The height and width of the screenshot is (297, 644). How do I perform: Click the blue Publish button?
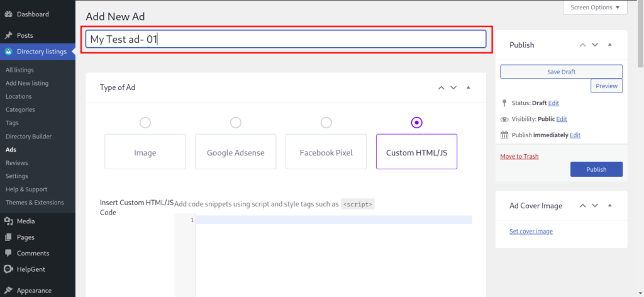[596, 169]
